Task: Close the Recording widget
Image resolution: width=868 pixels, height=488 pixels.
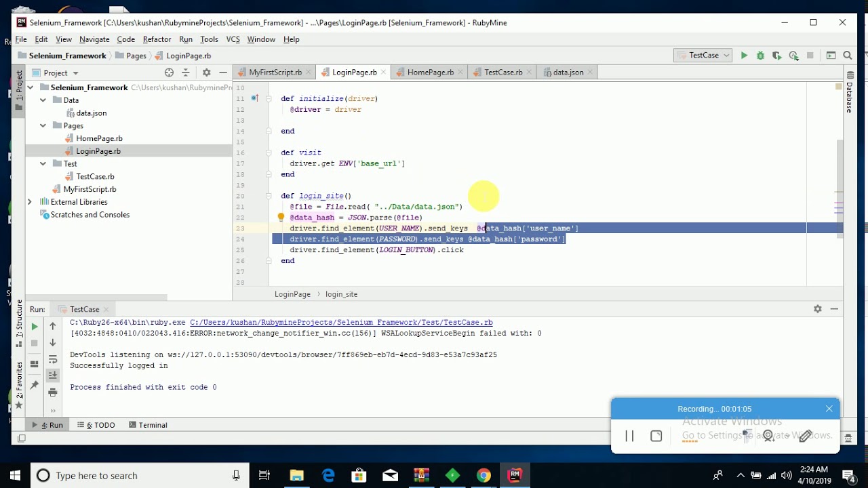Action: click(829, 409)
